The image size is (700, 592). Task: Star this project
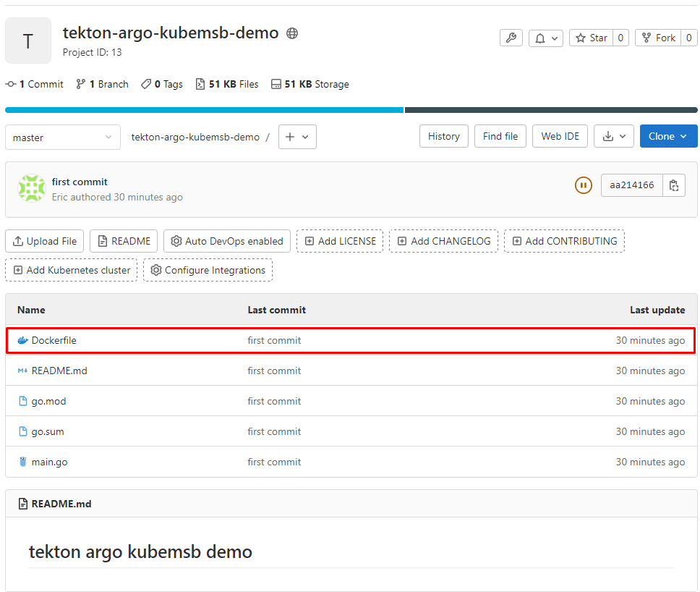[592, 38]
